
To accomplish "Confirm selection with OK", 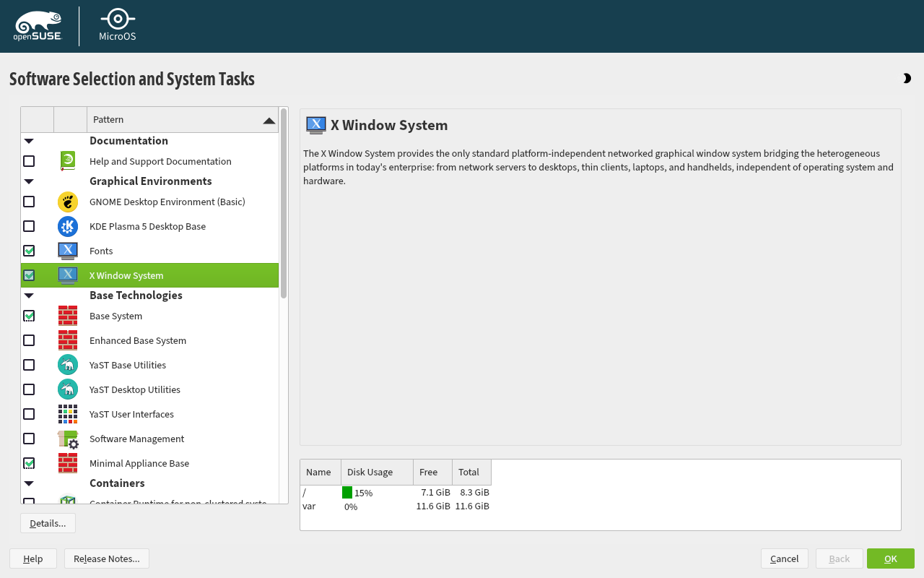I will coord(891,558).
